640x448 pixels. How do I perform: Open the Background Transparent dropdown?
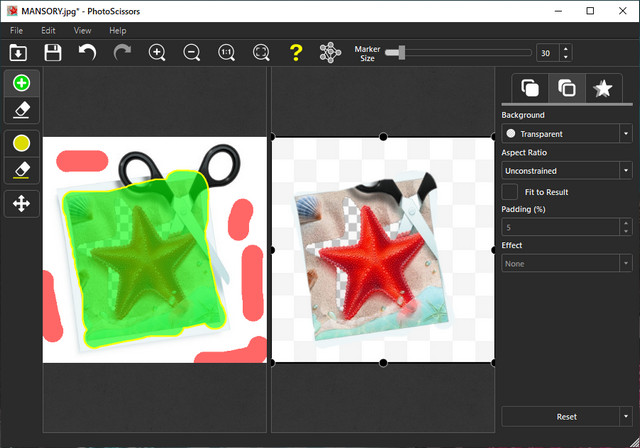click(x=566, y=133)
